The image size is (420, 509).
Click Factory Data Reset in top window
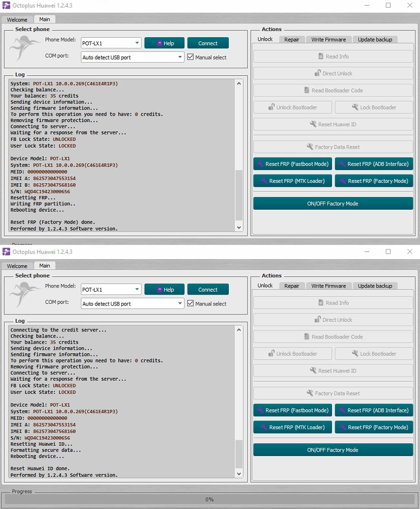pyautogui.click(x=333, y=147)
